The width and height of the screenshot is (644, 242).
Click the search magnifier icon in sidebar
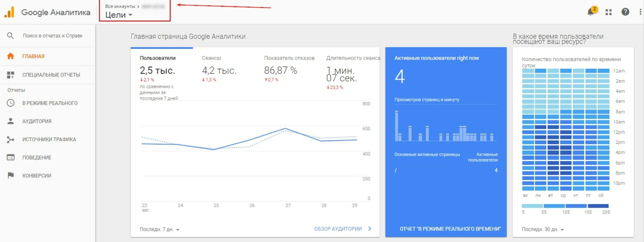point(10,36)
